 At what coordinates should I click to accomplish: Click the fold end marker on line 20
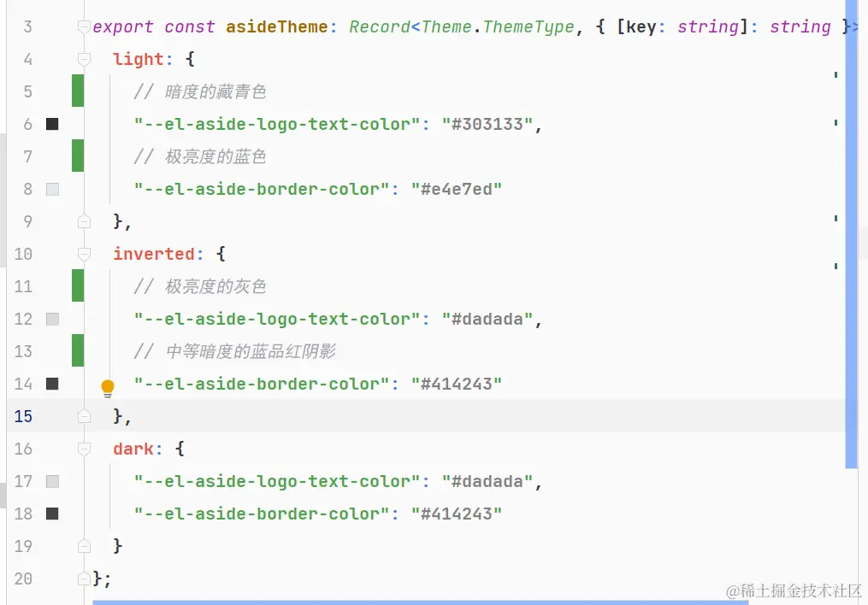coord(84,579)
